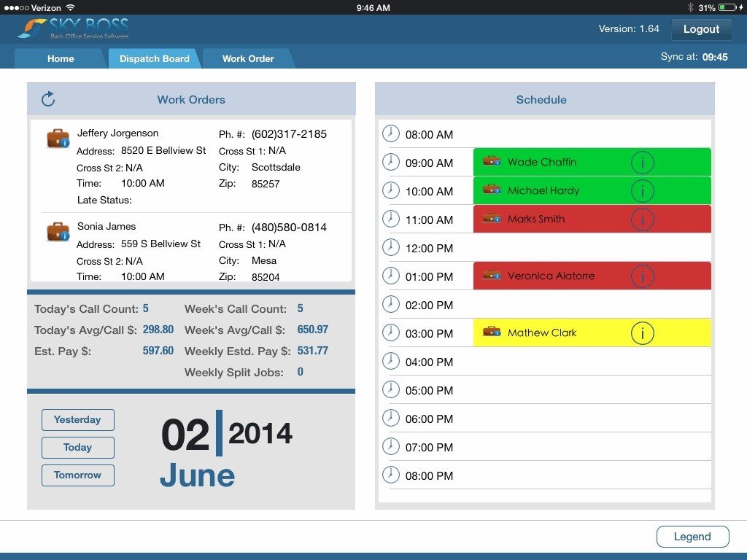This screenshot has width=747, height=560.
Task: Click Week's Avg/Call value 650.97
Action: point(312,330)
